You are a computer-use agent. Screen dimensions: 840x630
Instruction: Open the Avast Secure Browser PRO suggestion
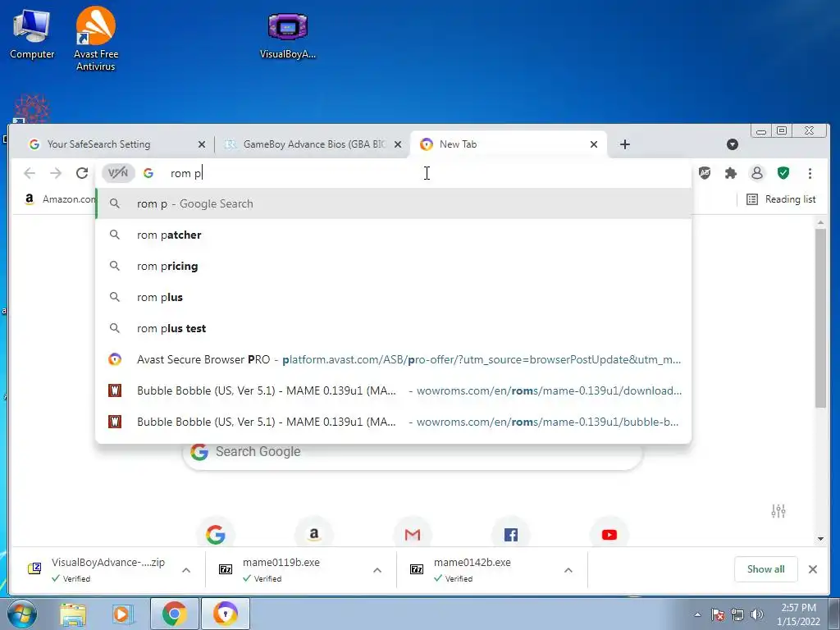click(393, 359)
